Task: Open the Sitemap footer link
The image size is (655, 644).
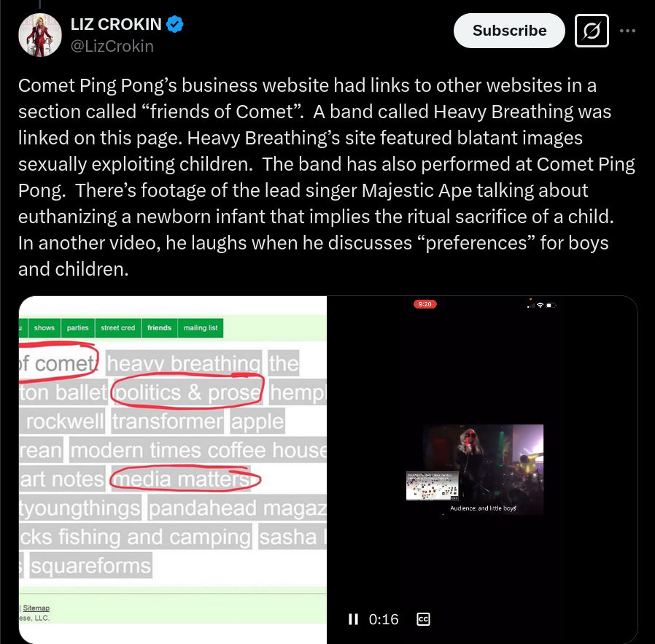Action: (x=36, y=608)
